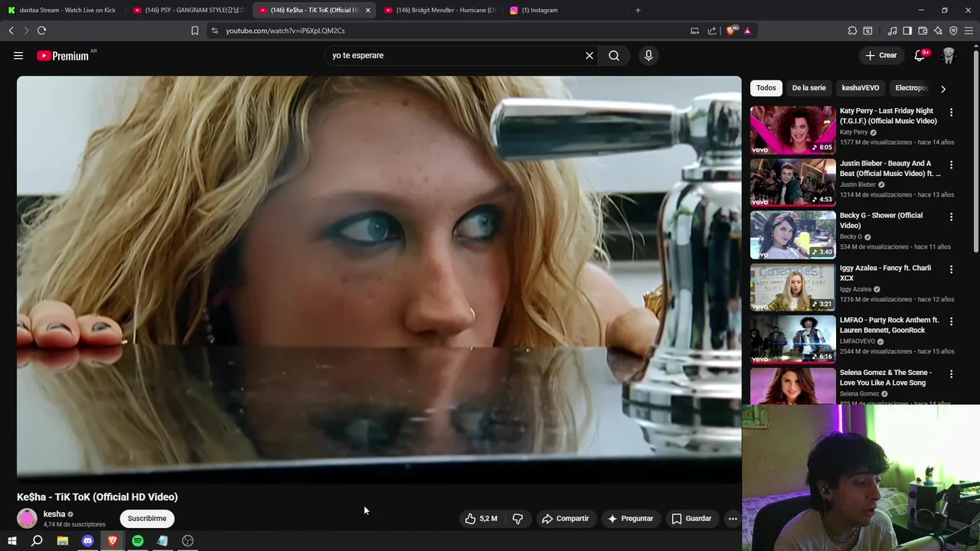Close the Ke$ha TiK ToK tab
The image size is (980, 551).
point(368,10)
